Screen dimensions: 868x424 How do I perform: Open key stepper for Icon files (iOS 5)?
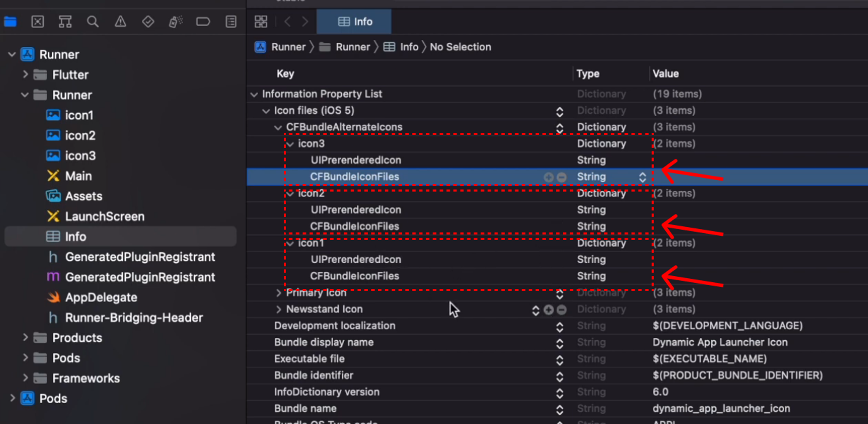coord(559,112)
